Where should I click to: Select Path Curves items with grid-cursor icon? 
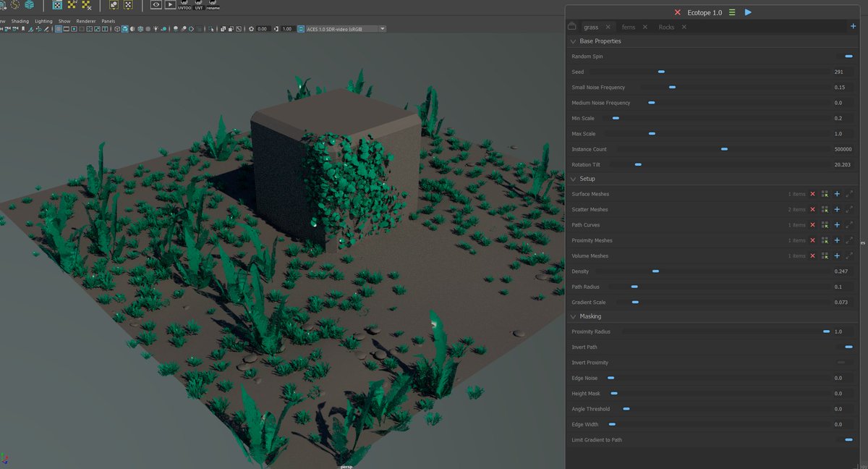point(825,225)
